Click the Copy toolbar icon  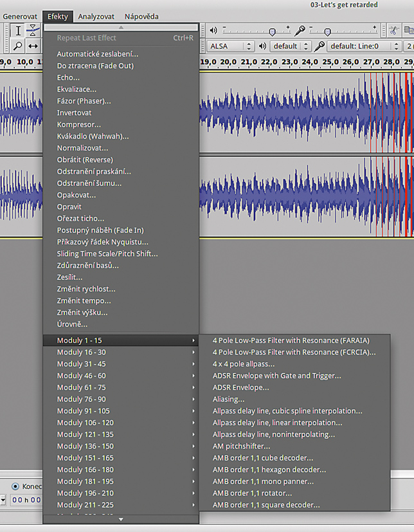pos(408,30)
